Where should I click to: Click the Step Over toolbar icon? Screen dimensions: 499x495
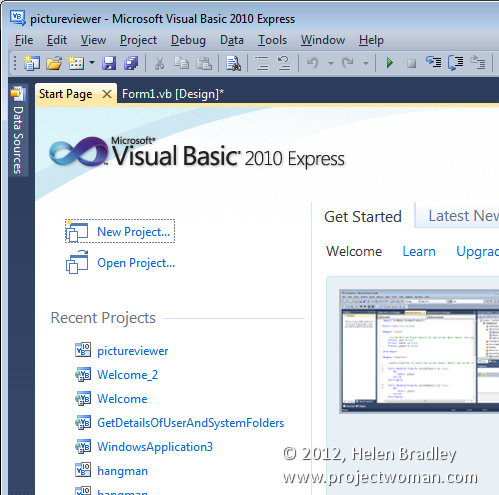coord(456,62)
